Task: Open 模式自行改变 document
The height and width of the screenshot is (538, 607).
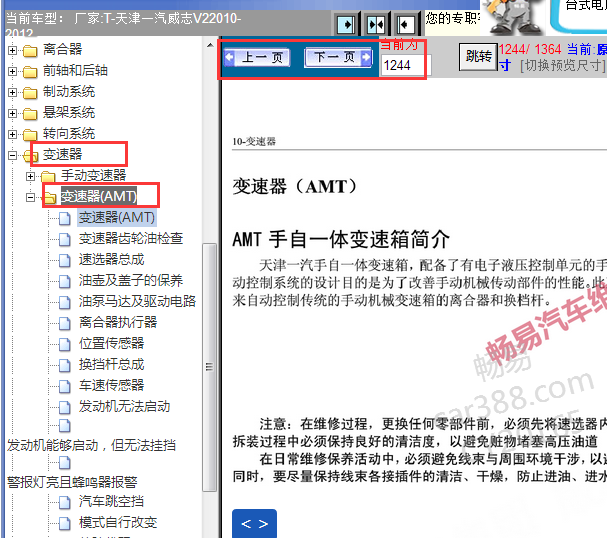Action: [118, 523]
